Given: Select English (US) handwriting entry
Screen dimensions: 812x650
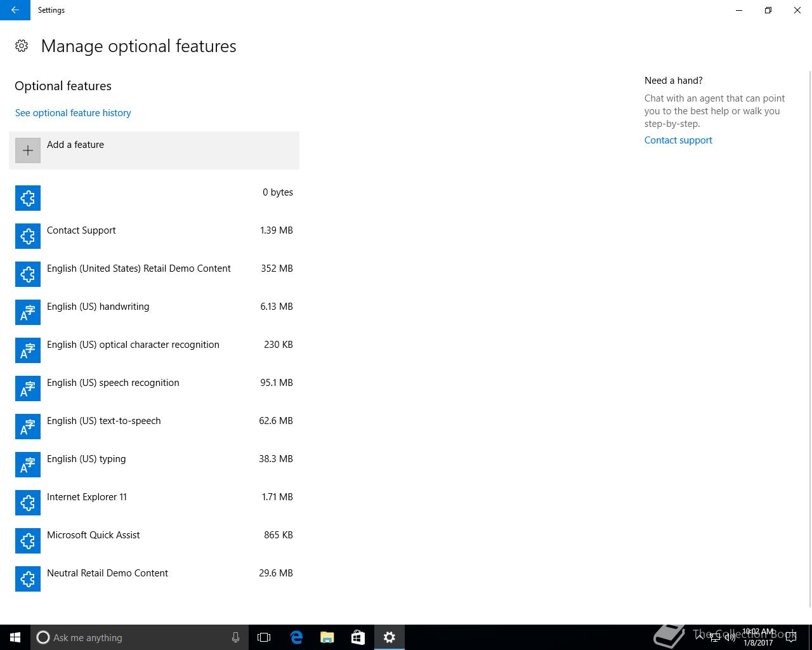Looking at the screenshot, I should 98,307.
